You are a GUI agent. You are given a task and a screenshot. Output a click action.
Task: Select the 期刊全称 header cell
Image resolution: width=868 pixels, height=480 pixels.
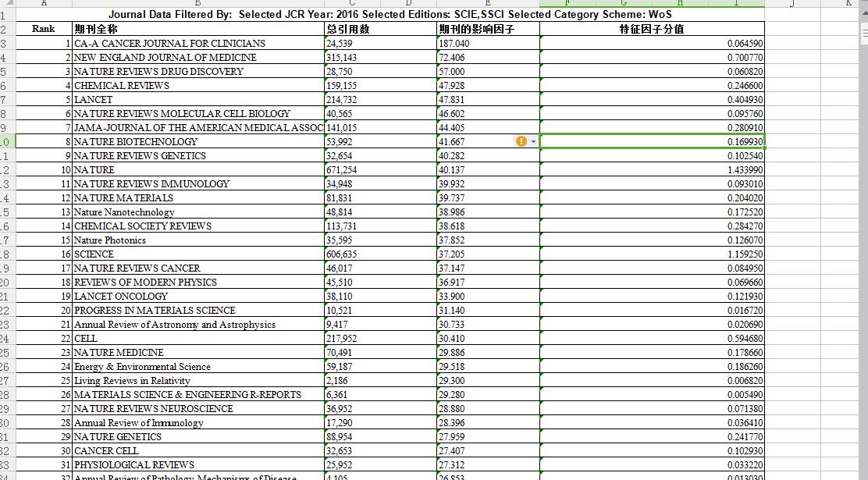tap(198, 29)
